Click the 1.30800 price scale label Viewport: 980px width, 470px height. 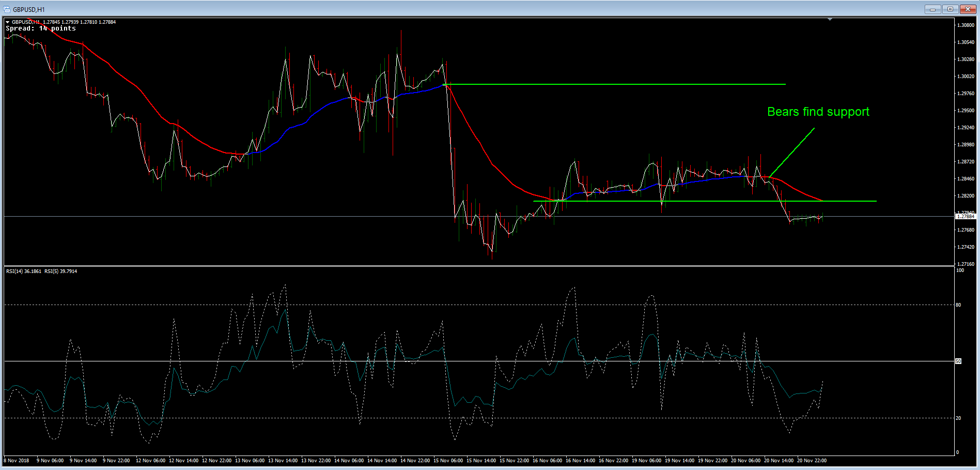point(966,25)
